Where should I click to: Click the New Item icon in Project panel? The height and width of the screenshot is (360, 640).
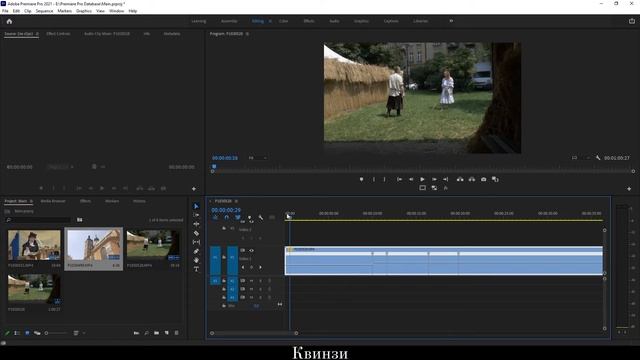coord(167,333)
